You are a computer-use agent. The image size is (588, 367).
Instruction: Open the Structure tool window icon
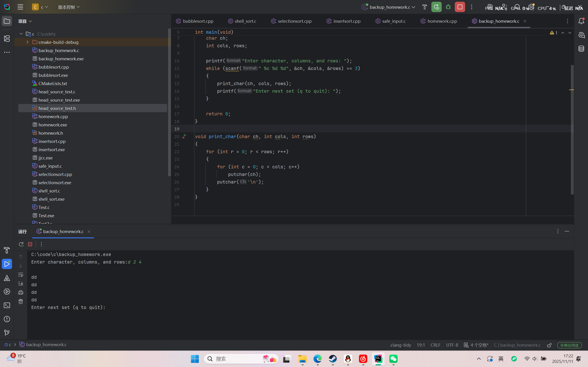pos(7,38)
